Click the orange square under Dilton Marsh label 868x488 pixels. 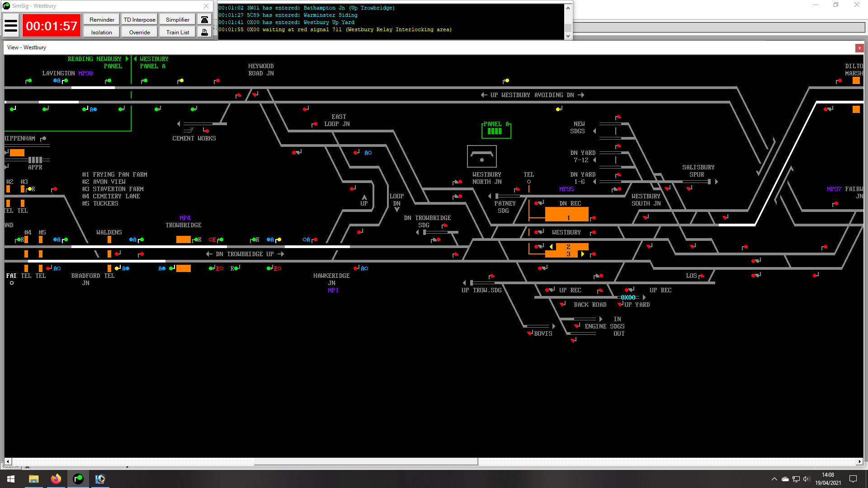(x=856, y=80)
